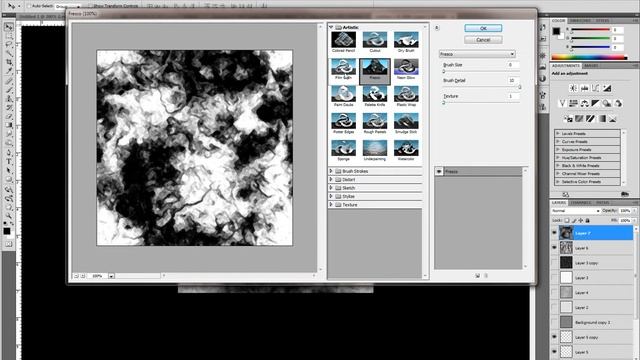Add a Black & White adjustment icon
The height and width of the screenshot is (360, 640).
596,104
